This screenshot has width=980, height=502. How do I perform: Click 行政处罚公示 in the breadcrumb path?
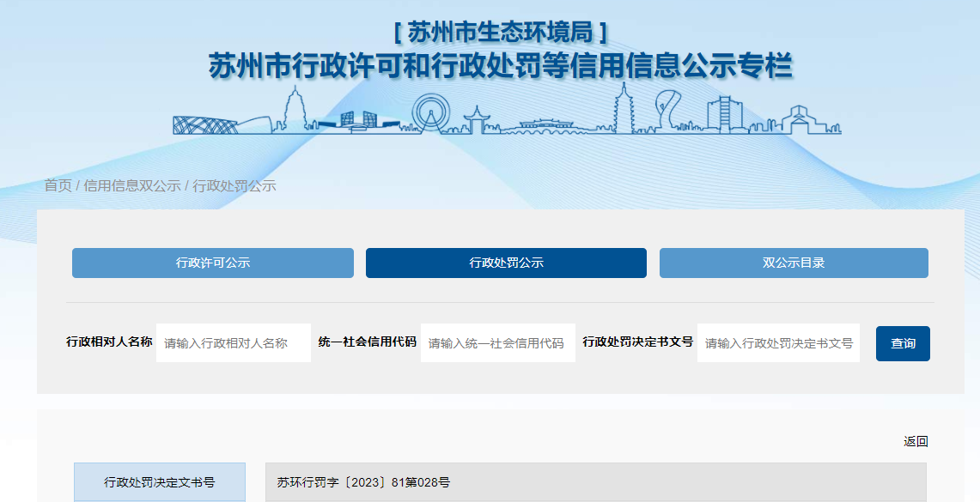pyautogui.click(x=234, y=185)
